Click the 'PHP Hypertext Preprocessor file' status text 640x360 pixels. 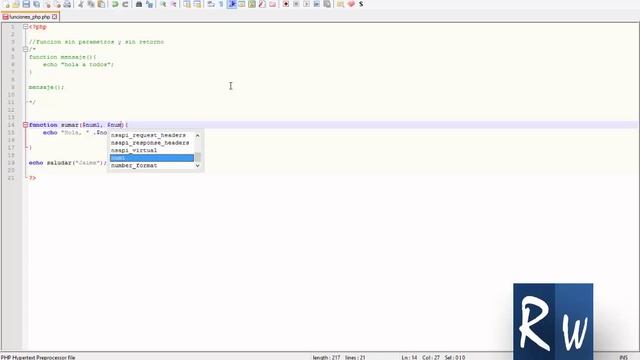tap(38, 357)
